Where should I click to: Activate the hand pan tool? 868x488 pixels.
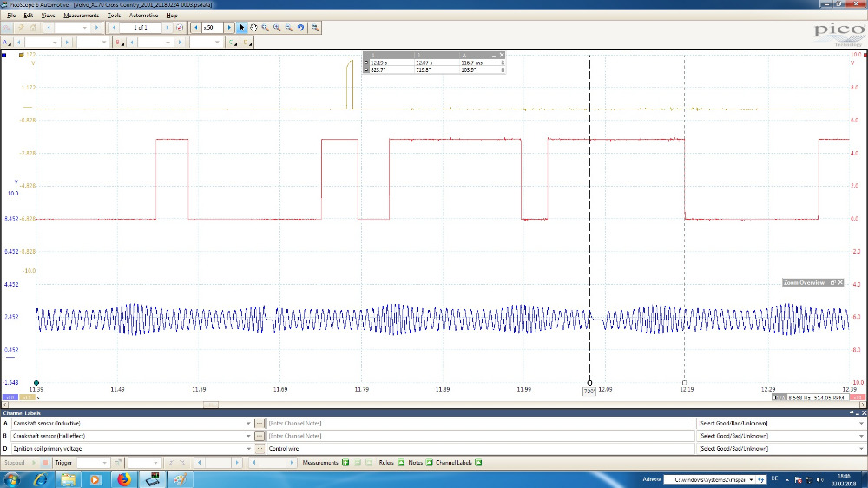click(x=253, y=28)
